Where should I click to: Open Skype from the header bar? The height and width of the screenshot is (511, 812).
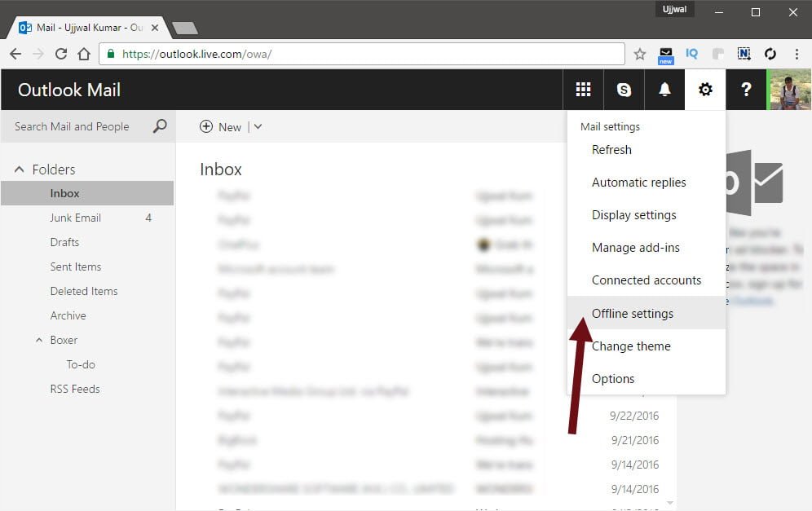[x=624, y=90]
